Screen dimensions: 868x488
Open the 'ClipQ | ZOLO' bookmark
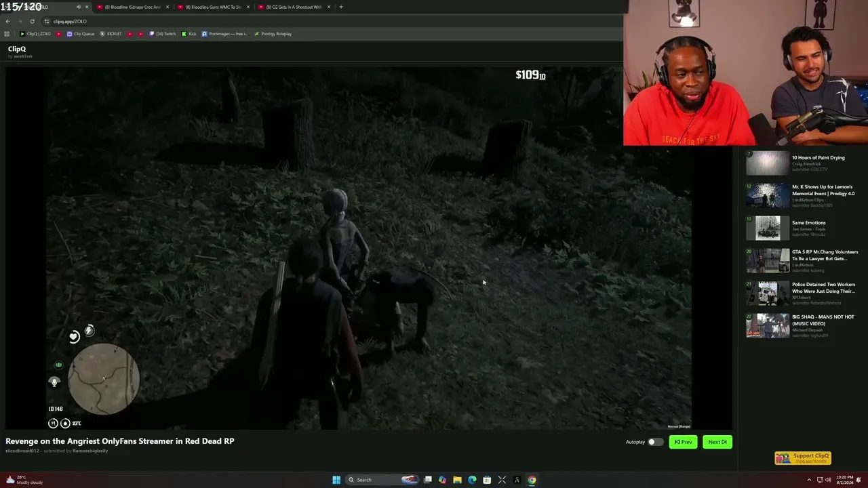coord(35,34)
